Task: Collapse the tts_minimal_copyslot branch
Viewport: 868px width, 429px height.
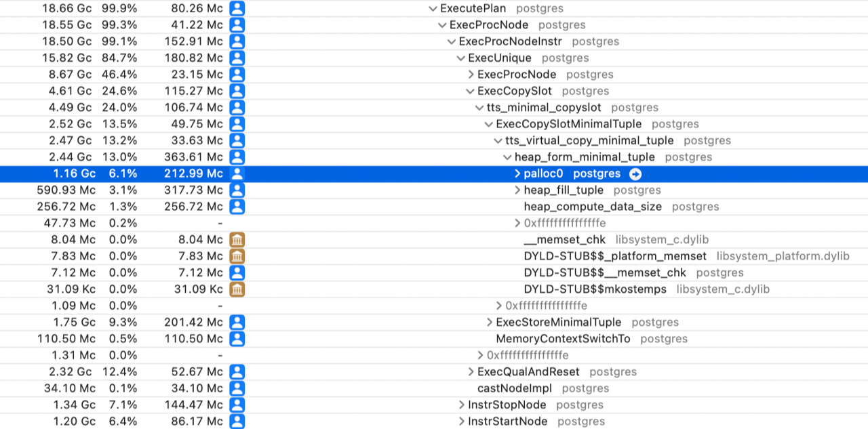Action: point(480,108)
